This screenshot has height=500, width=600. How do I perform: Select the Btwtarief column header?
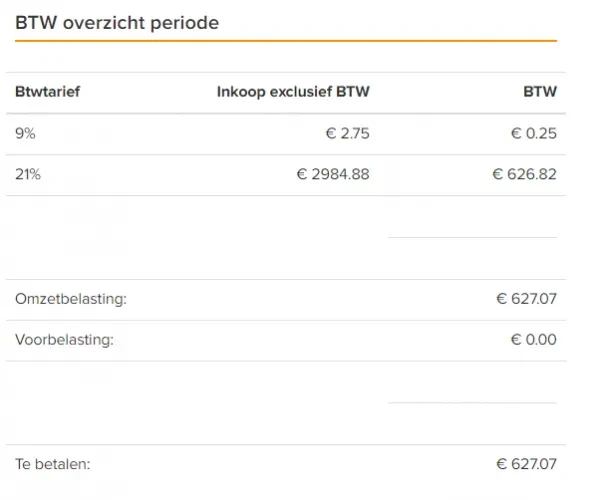(47, 92)
